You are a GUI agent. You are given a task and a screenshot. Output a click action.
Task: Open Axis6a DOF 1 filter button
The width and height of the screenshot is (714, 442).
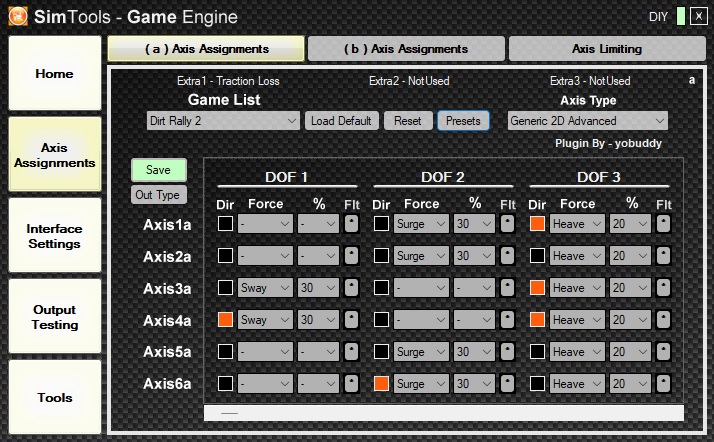click(x=351, y=383)
